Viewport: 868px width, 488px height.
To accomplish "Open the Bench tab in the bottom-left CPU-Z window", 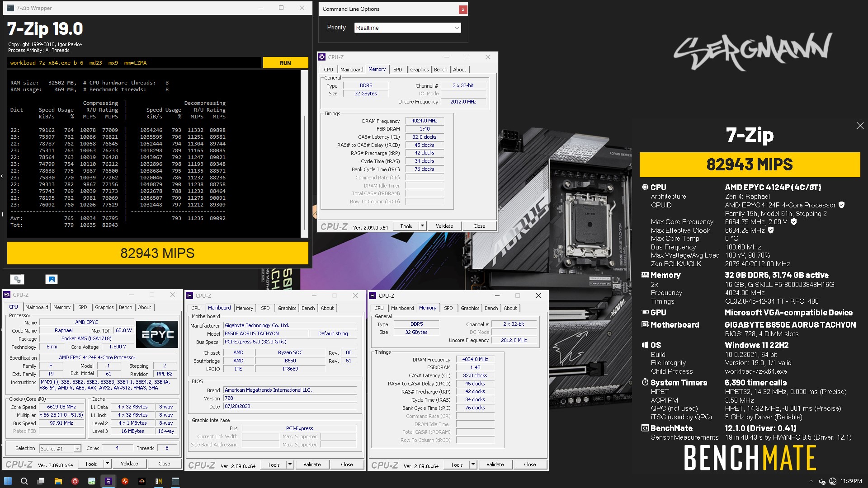I will [x=125, y=307].
